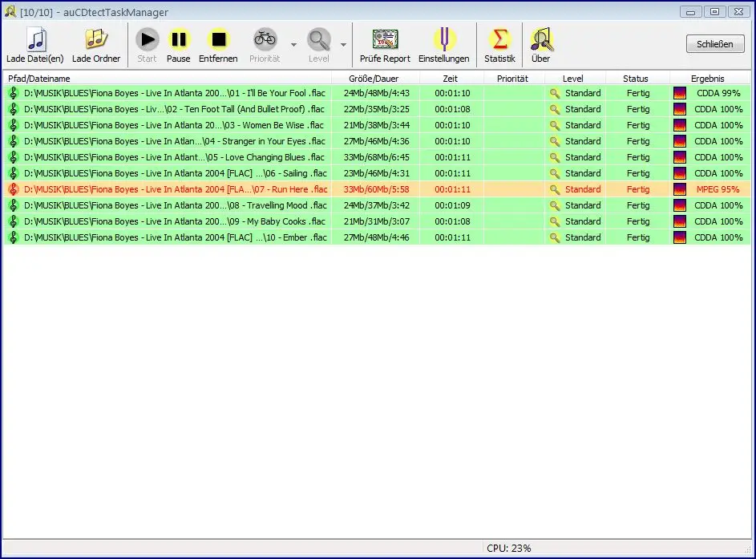Click the Lade Datei(en) music note icon

click(36, 39)
